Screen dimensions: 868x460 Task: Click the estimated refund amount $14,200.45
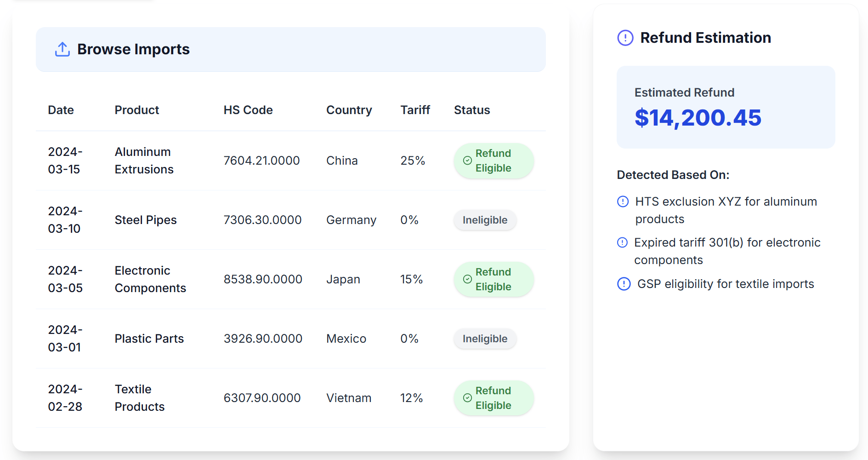point(698,118)
